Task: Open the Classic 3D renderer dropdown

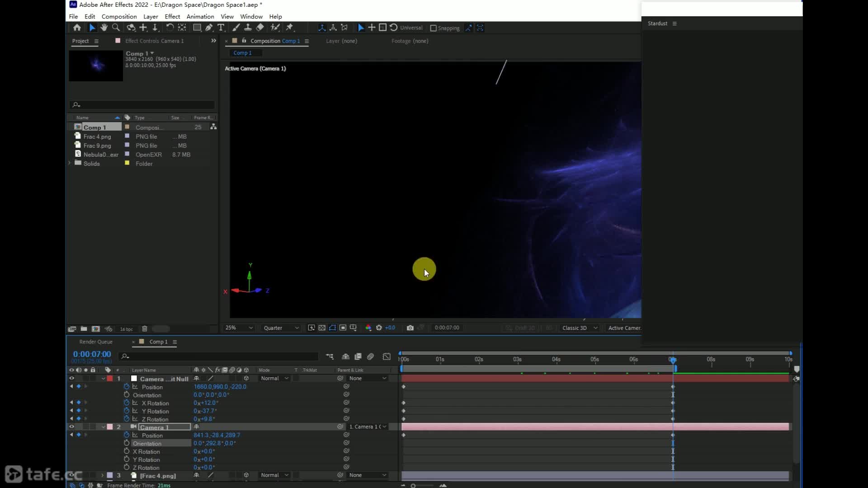Action: pyautogui.click(x=580, y=328)
